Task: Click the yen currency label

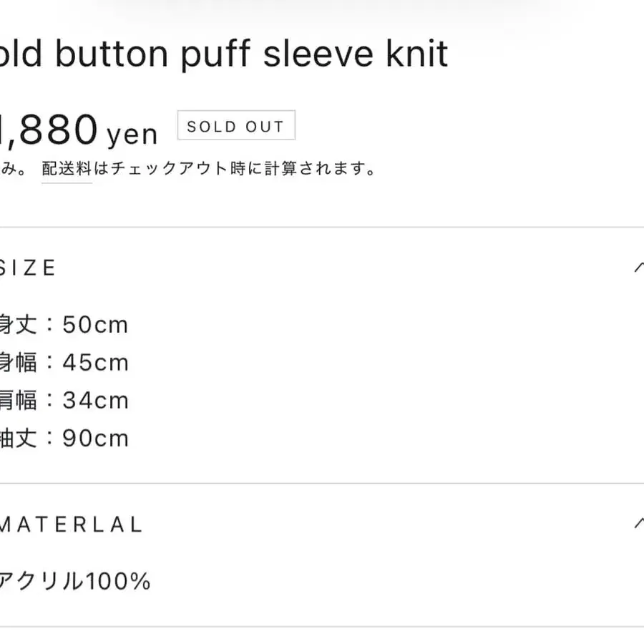Action: (x=132, y=133)
